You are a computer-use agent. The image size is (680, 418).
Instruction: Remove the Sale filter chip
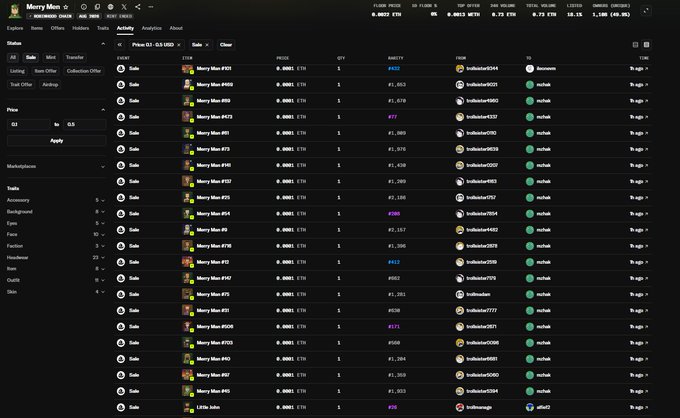[207, 45]
